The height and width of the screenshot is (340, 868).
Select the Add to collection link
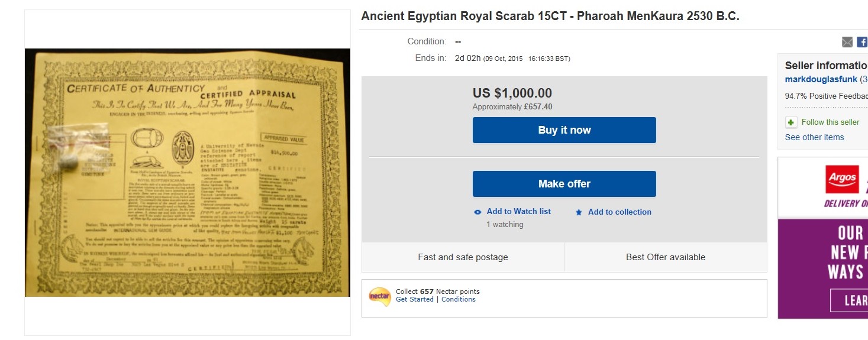pos(619,212)
